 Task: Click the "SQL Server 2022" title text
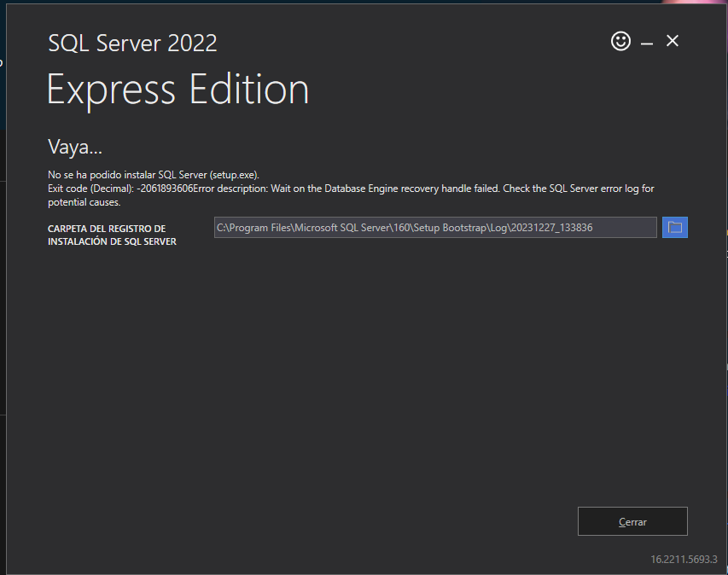tap(132, 44)
